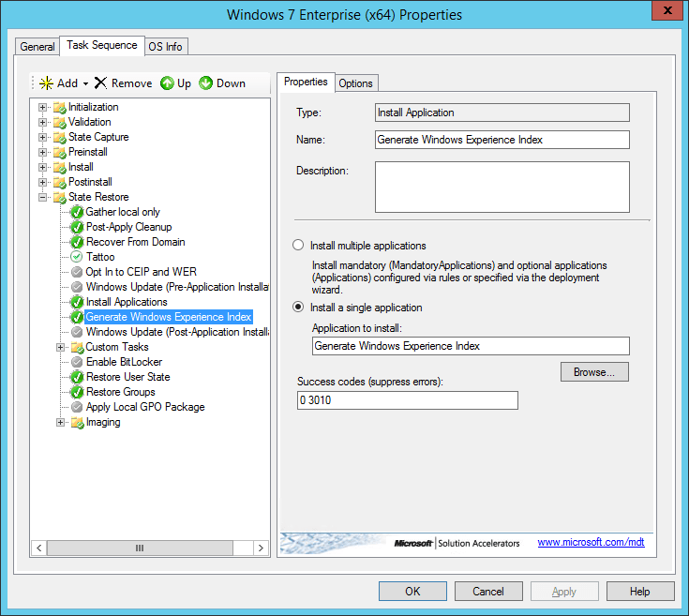Select the Properties tab

[x=306, y=82]
